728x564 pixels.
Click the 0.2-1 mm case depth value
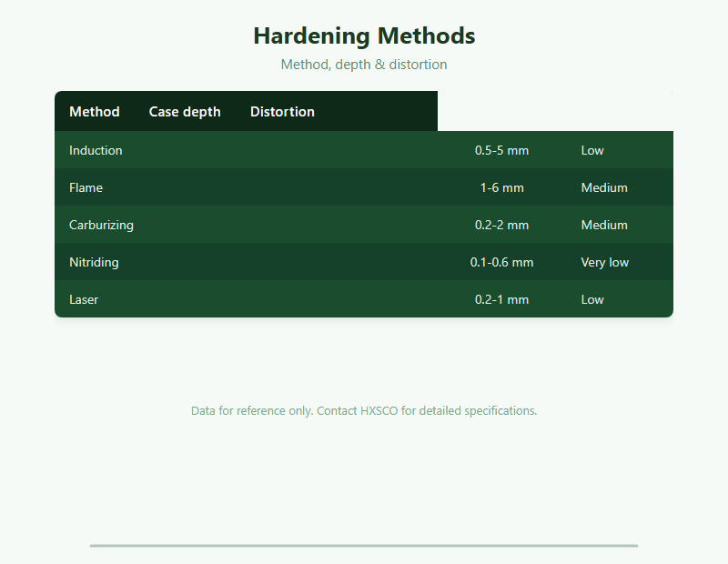point(502,299)
